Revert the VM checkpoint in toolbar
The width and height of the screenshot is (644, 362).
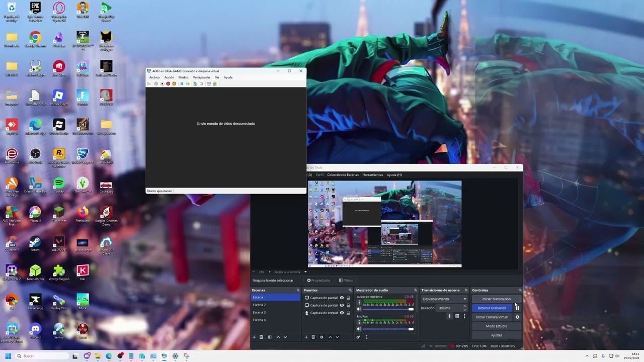pyautogui.click(x=201, y=83)
